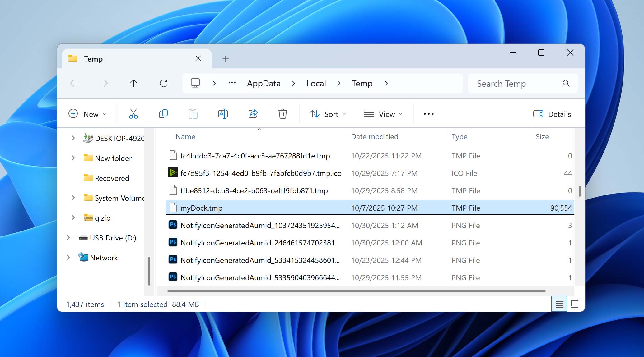This screenshot has width=644, height=357.
Task: Open the Sort options dropdown
Action: pos(328,114)
